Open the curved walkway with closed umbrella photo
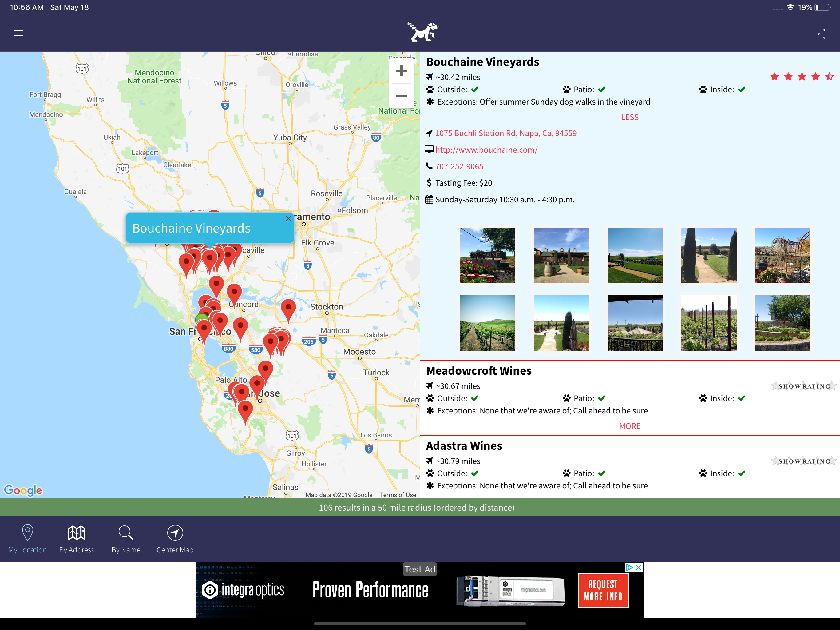This screenshot has height=630, width=840. coord(561,323)
